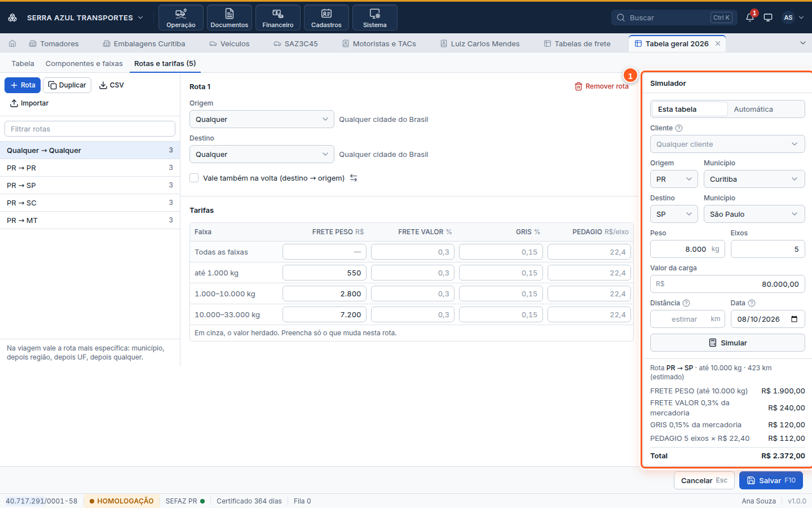This screenshot has width=812, height=508.
Task: Click the Cliente help icon
Action: pos(679,128)
